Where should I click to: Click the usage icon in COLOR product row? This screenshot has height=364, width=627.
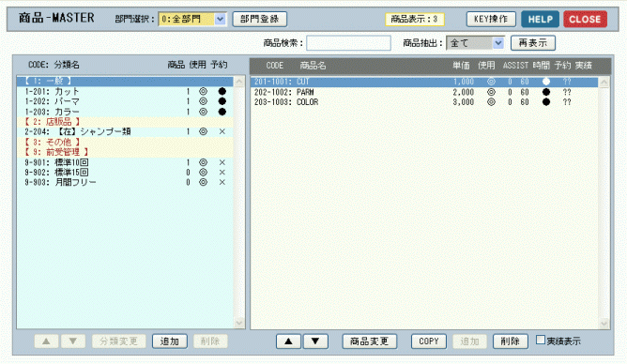click(x=491, y=102)
